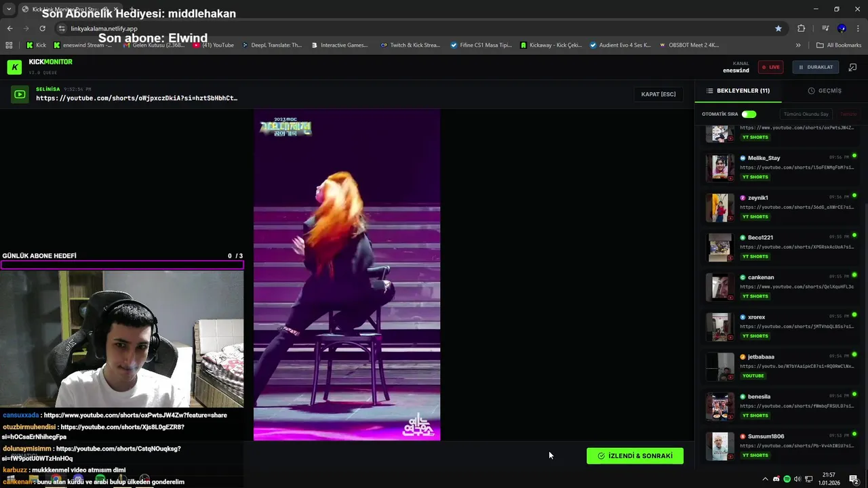Close the video with KAPAT [ESC]
This screenshot has width=868, height=488.
click(x=658, y=94)
